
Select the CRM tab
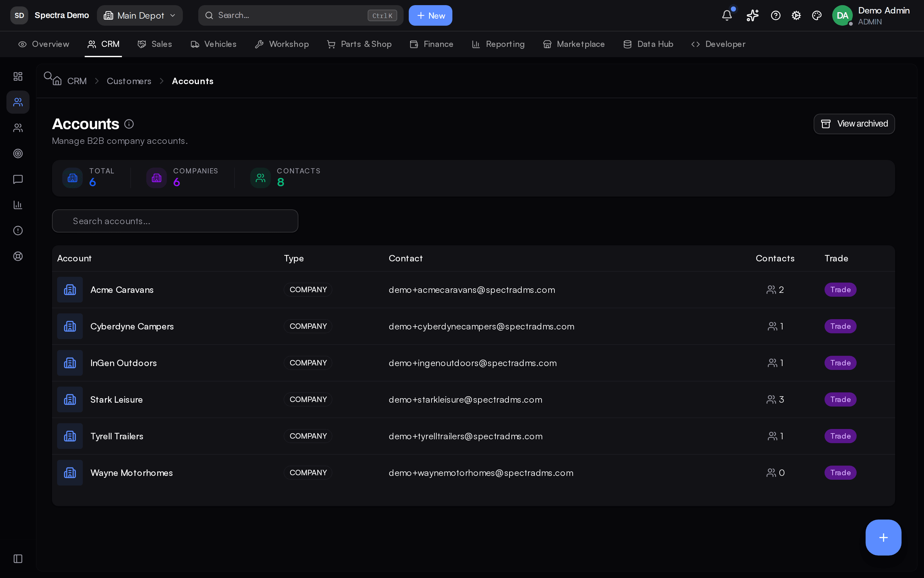coord(104,44)
